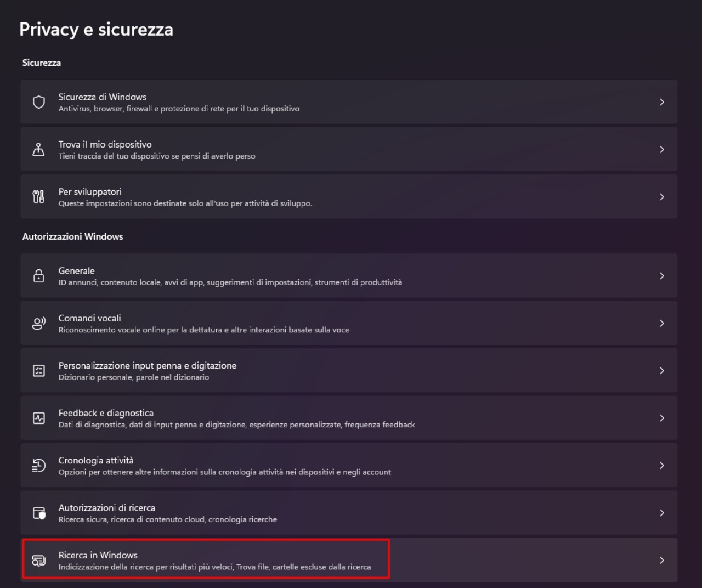Select the Cronologia attività title
Image resolution: width=702 pixels, height=588 pixels.
(x=96, y=461)
